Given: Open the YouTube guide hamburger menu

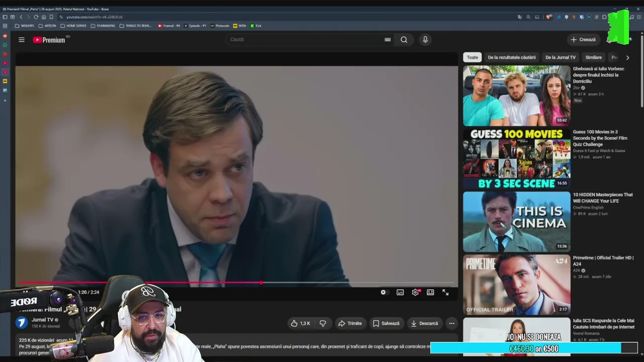Looking at the screenshot, I should point(22,40).
